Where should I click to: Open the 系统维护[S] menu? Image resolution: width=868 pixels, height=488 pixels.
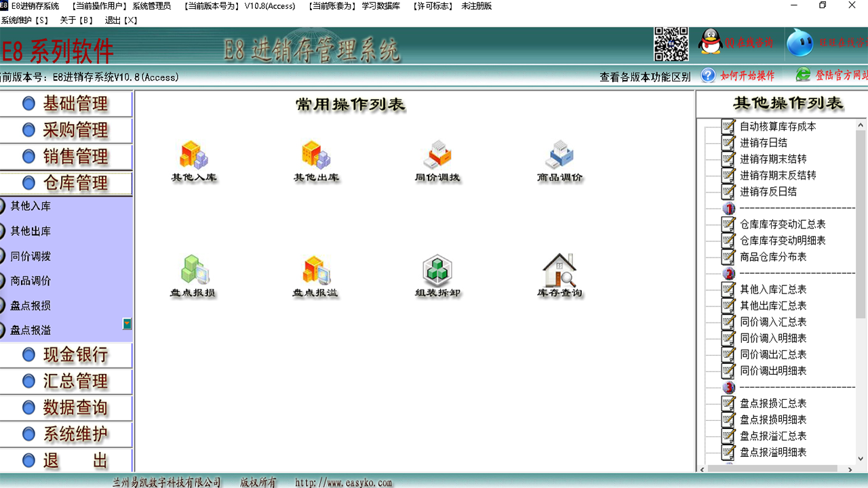coord(24,20)
